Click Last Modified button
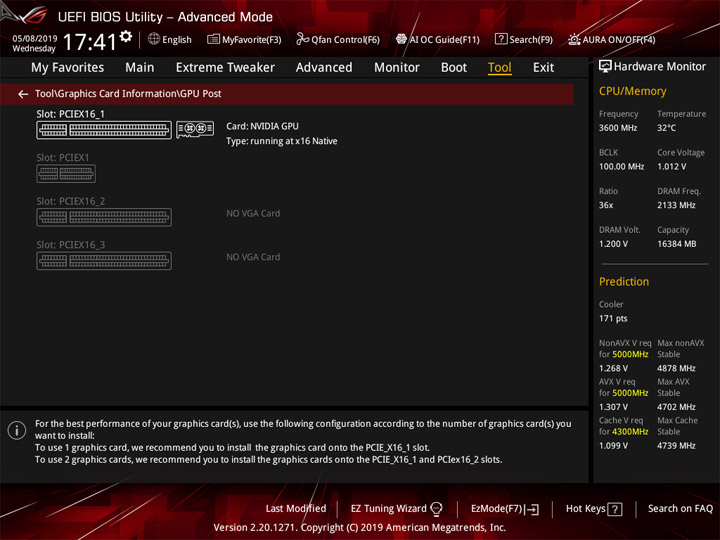Image resolution: width=720 pixels, height=540 pixels. tap(296, 509)
